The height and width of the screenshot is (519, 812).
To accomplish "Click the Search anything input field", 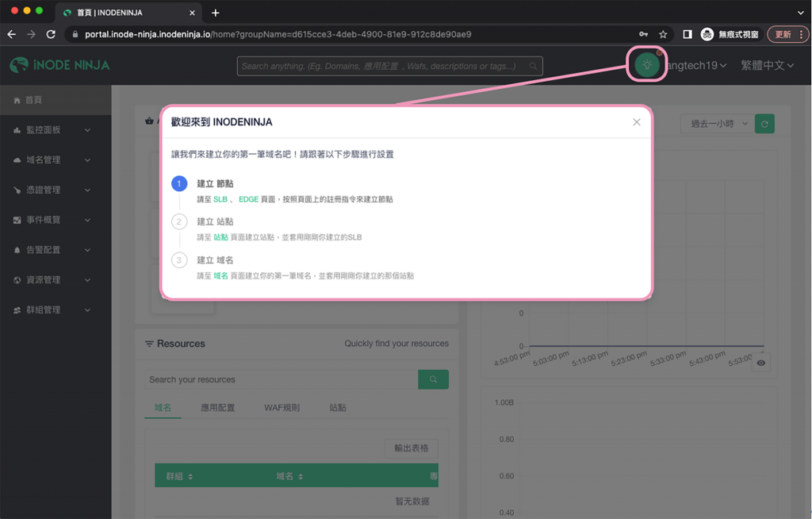I will [389, 66].
